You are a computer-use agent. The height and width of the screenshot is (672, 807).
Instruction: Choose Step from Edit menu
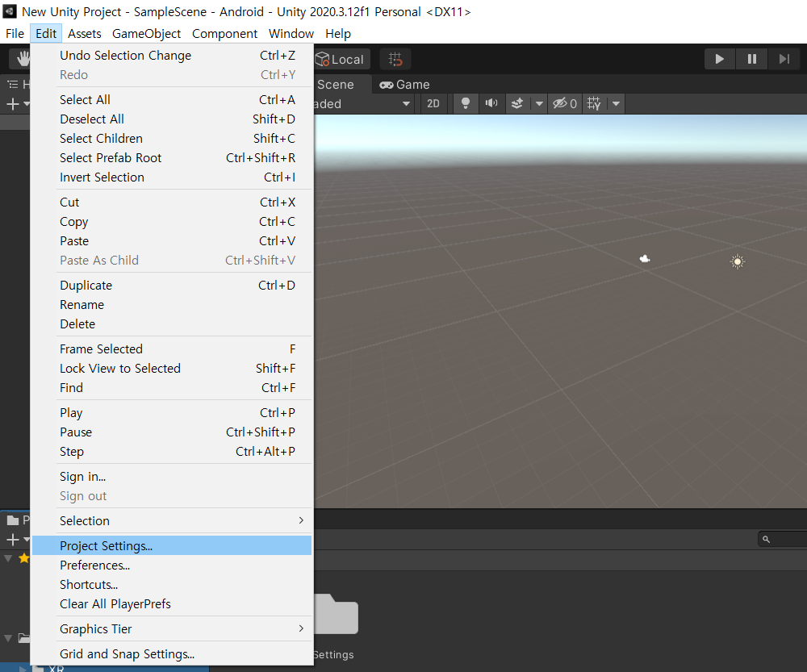point(172,452)
